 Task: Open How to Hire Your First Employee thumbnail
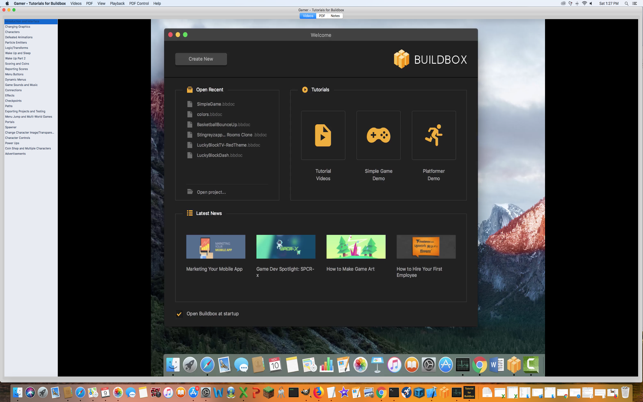(x=426, y=247)
